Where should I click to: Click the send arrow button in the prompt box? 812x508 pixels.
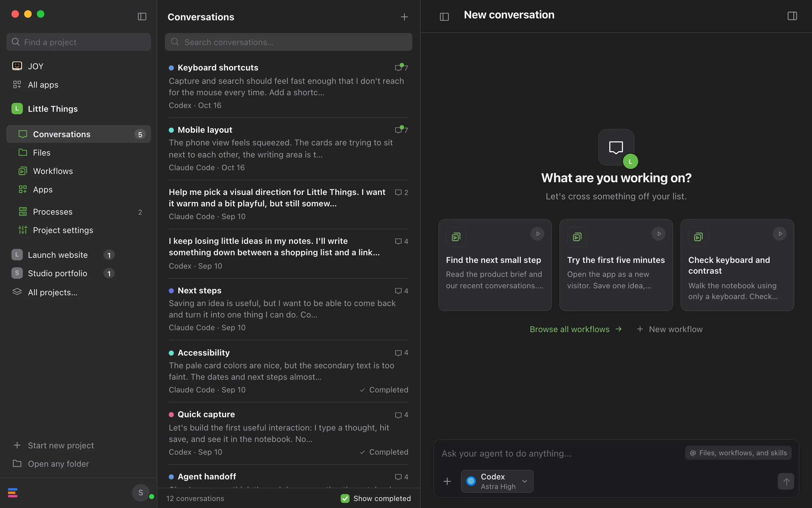pyautogui.click(x=786, y=481)
